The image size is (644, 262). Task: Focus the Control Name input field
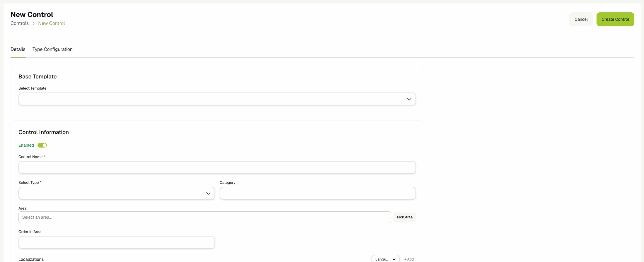tap(217, 167)
